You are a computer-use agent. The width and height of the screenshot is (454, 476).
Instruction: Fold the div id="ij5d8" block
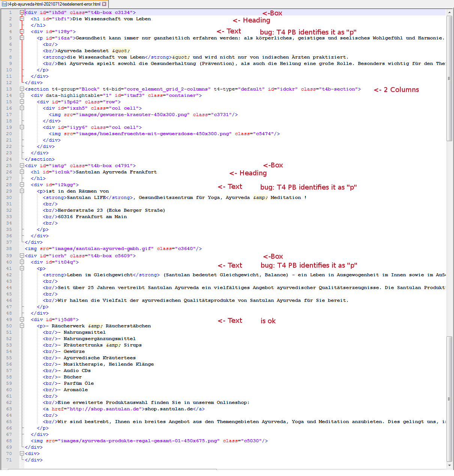tap(22, 319)
